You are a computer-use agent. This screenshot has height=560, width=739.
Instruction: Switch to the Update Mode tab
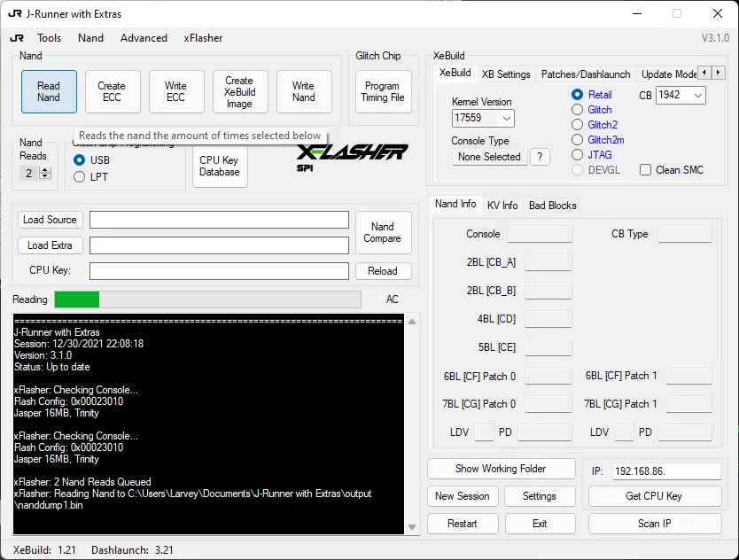point(668,74)
